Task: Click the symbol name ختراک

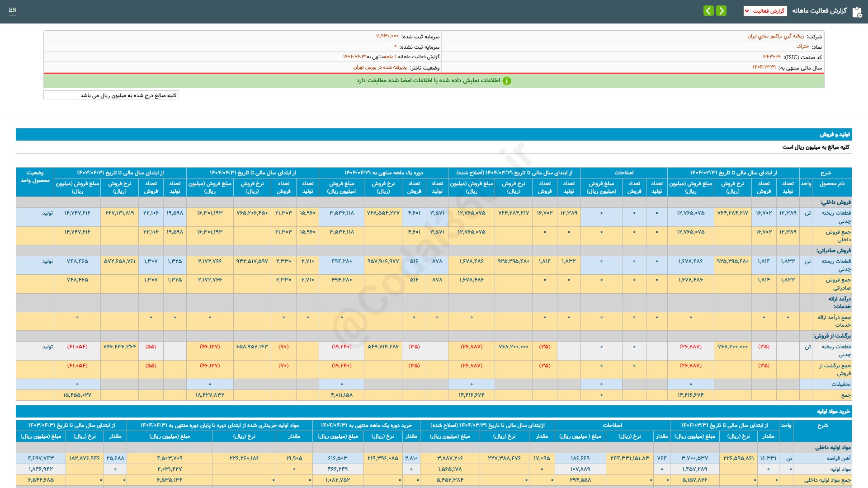Action: [x=802, y=47]
